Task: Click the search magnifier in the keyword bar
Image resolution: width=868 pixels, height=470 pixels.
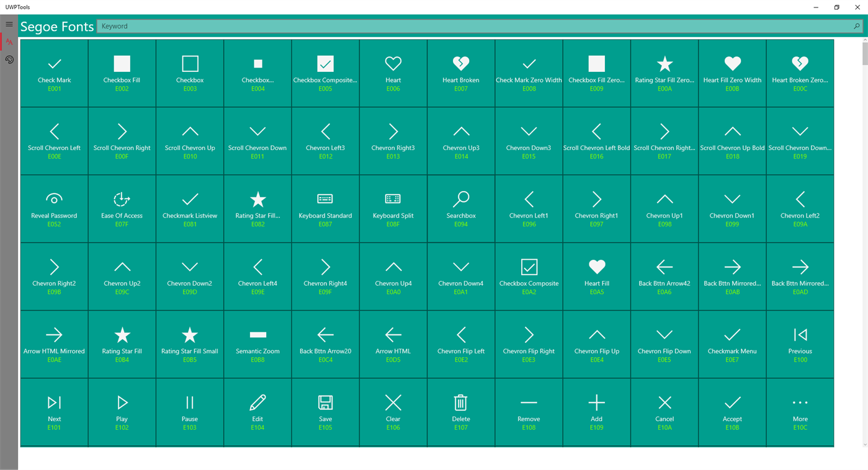Action: 856,27
